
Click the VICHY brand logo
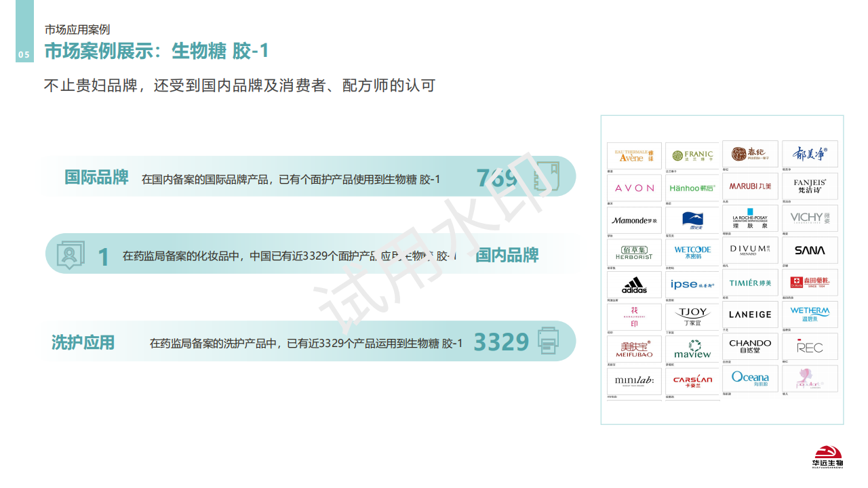810,218
